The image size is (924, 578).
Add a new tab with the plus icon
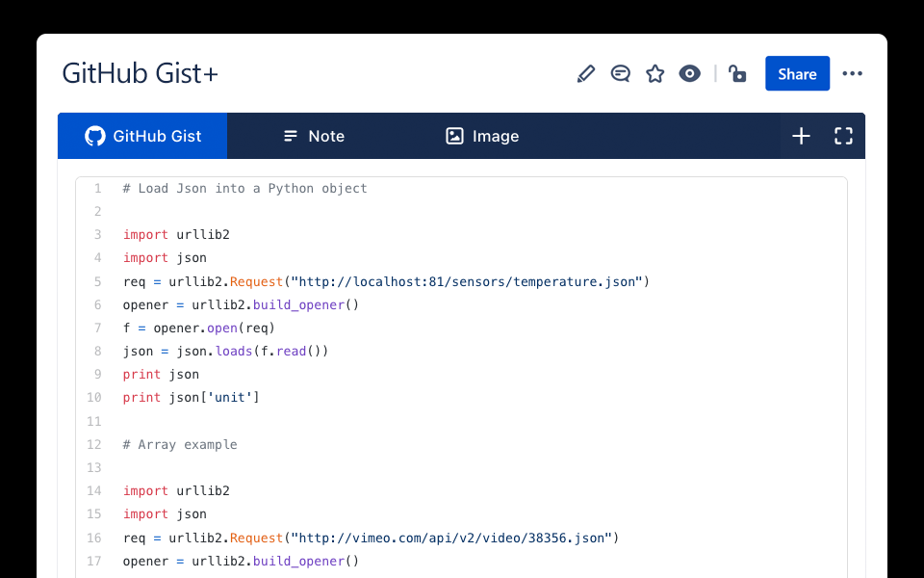click(801, 136)
